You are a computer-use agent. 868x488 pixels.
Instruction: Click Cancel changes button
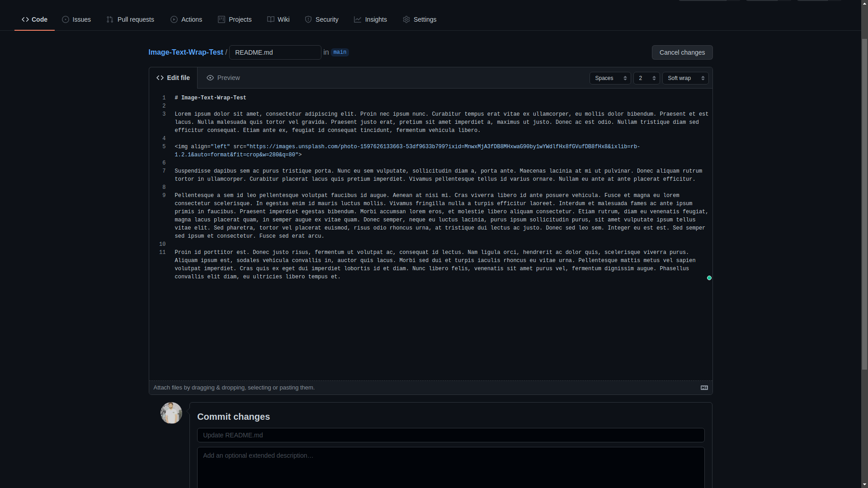682,52
